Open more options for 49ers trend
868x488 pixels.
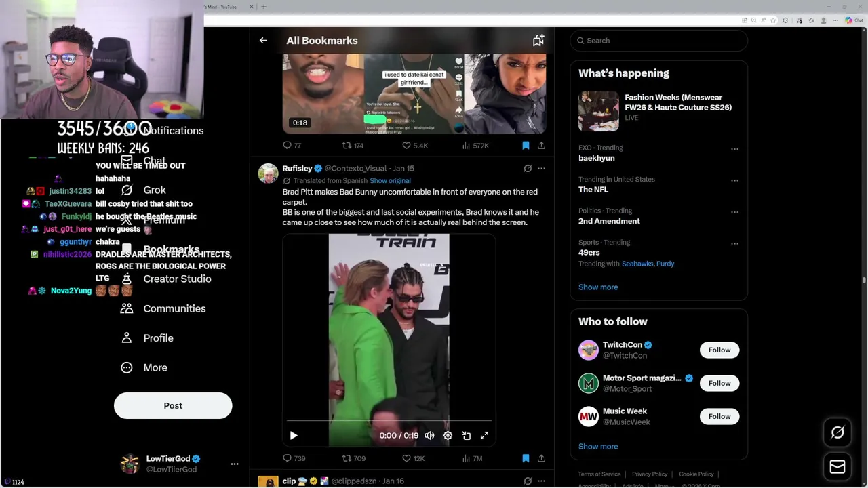point(734,244)
